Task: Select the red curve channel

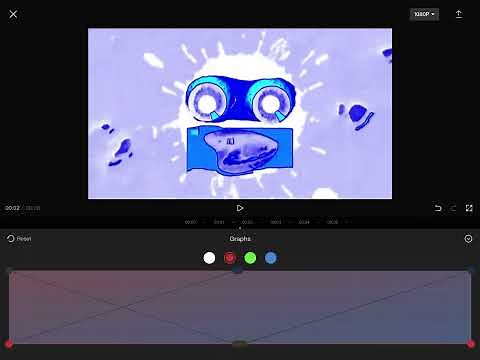Action: point(230,258)
